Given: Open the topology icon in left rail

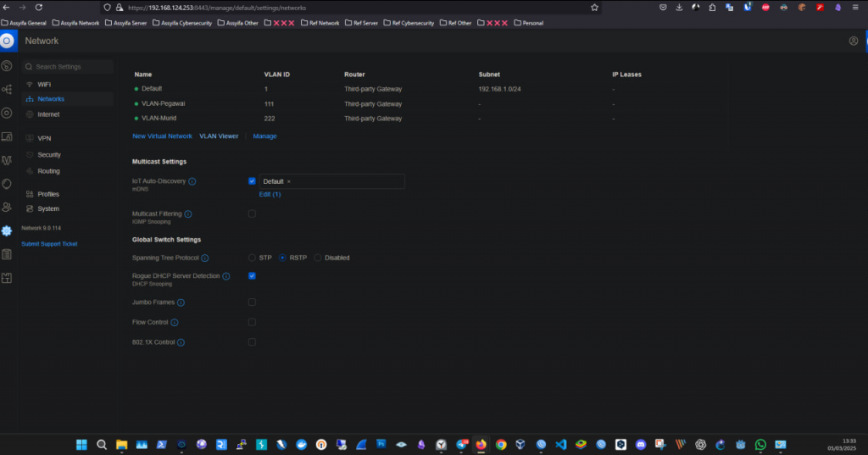Looking at the screenshot, I should (7, 89).
